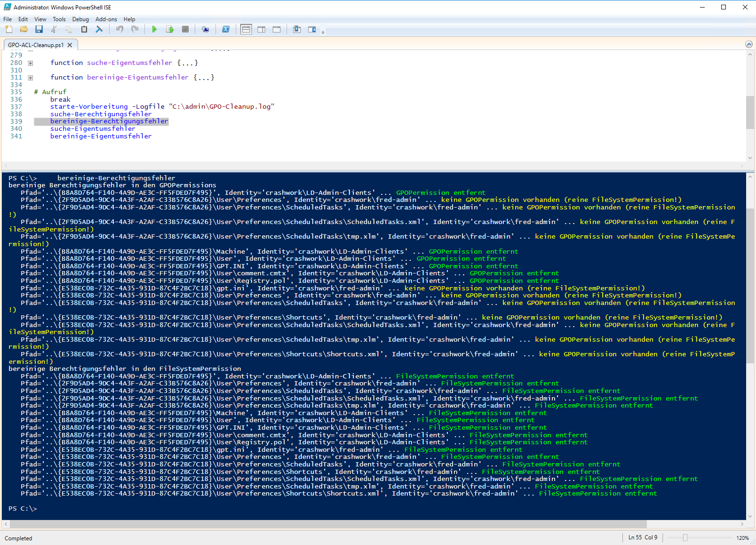The image size is (756, 545).
Task: Click 'bereinige Berechtigungsfehler in den GPOPermissions' heading
Action: (x=112, y=185)
